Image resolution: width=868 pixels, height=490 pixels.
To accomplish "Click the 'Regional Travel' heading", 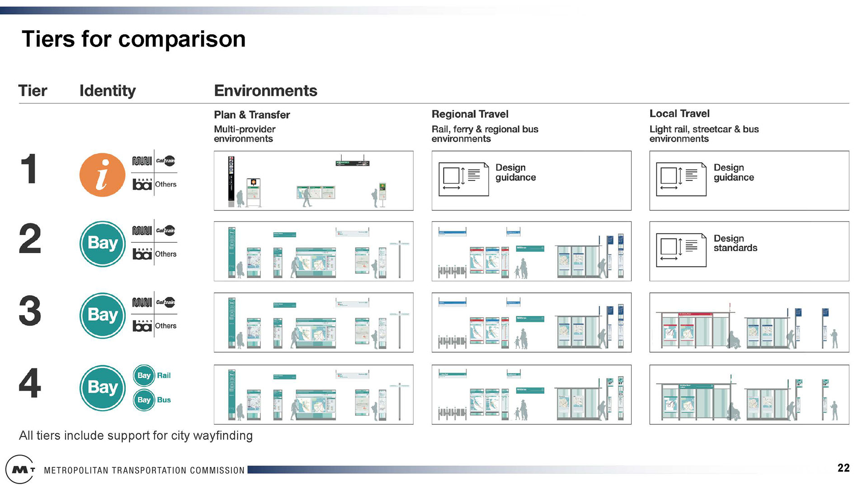I will coord(470,114).
